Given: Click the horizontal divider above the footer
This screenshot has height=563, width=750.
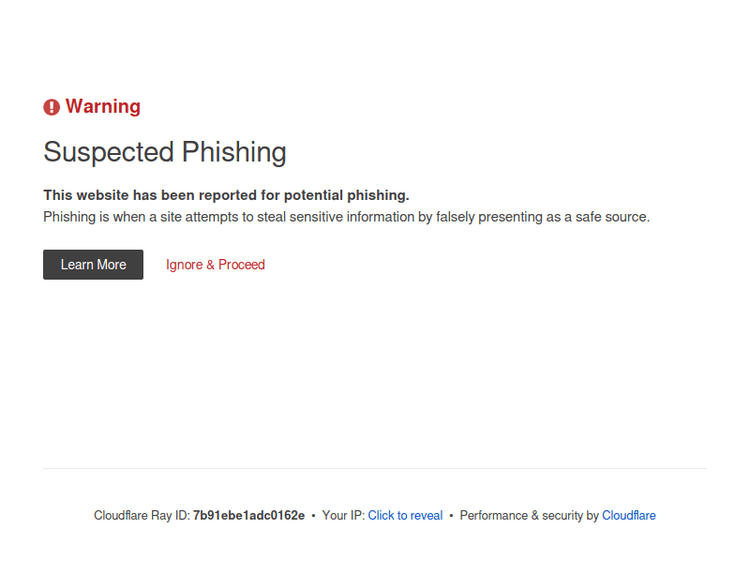Looking at the screenshot, I should coord(375,468).
